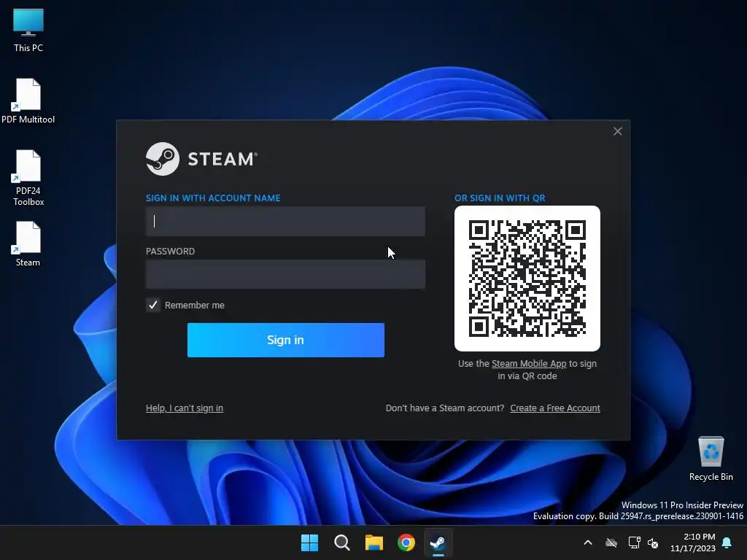Click the QR code image
The width and height of the screenshot is (747, 560).
527,279
